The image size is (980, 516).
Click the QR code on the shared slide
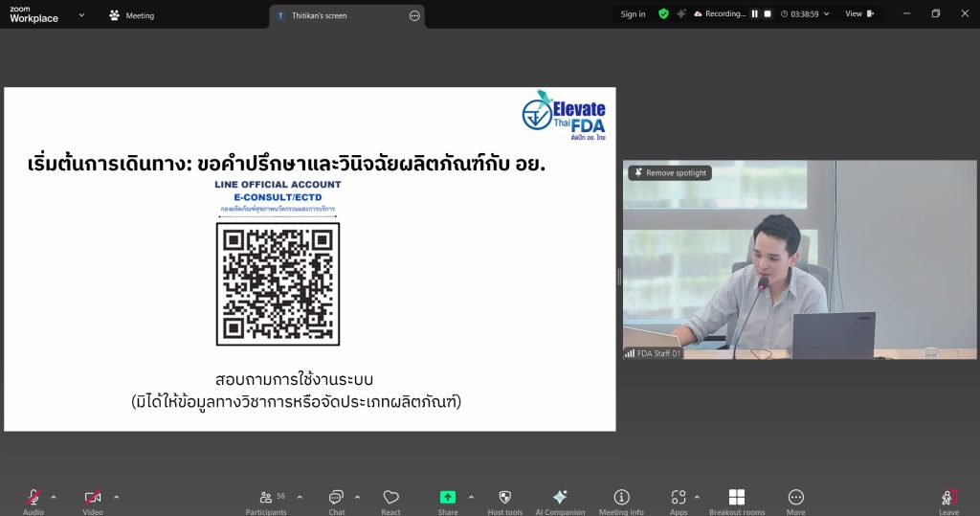[278, 284]
